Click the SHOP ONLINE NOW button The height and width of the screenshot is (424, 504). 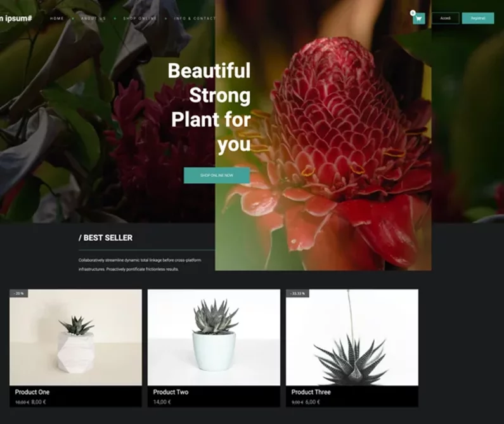pyautogui.click(x=217, y=175)
